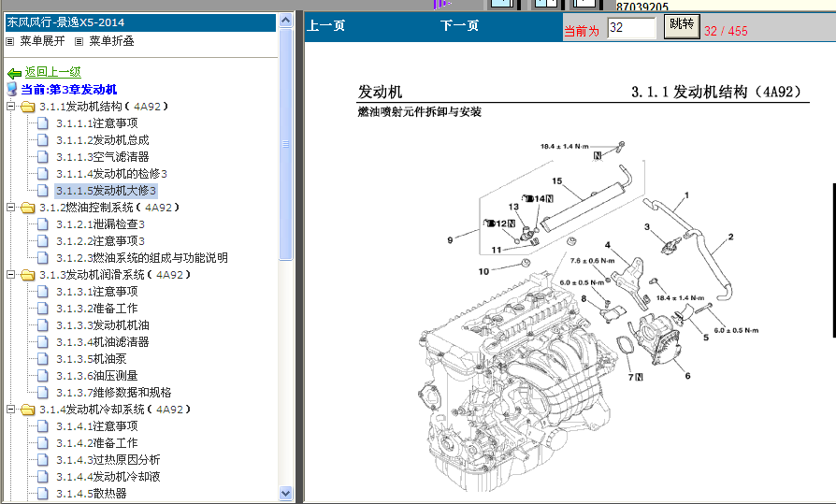Click page icon beside 3.1.2.1泄漏检查3
Screen dimensions: 836x504
43,224
